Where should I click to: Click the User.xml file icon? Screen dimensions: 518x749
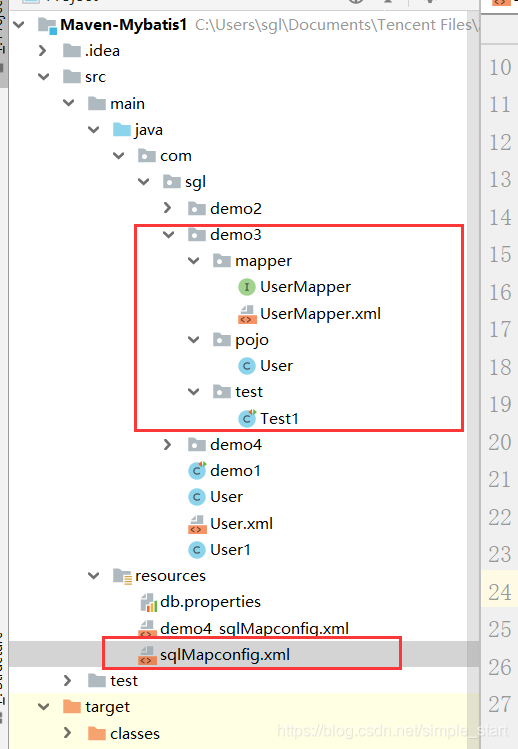[x=197, y=524]
